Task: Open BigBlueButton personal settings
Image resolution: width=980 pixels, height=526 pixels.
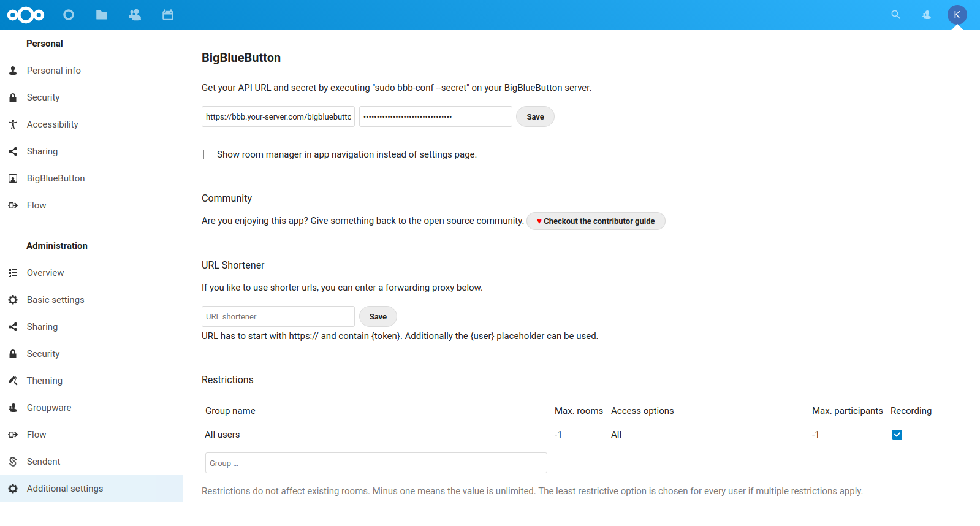Action: pos(56,178)
